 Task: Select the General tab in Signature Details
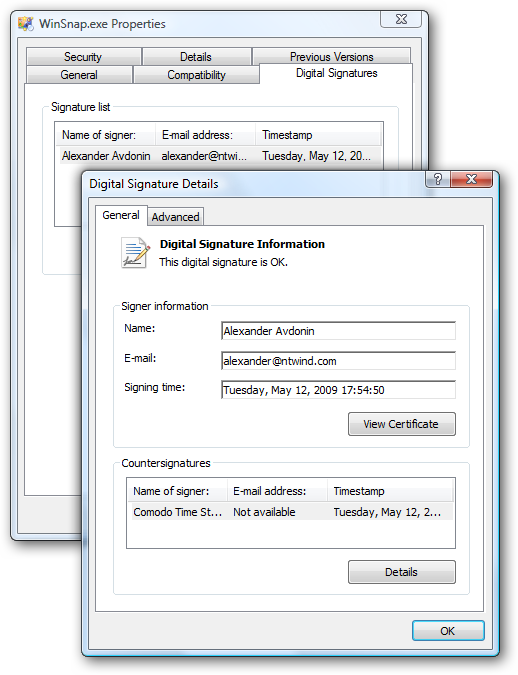click(121, 215)
